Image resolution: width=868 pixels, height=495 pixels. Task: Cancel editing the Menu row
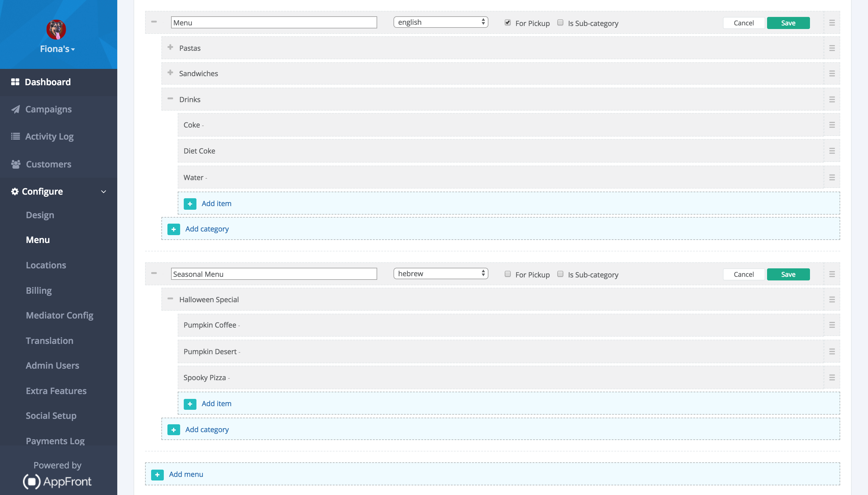click(x=743, y=23)
